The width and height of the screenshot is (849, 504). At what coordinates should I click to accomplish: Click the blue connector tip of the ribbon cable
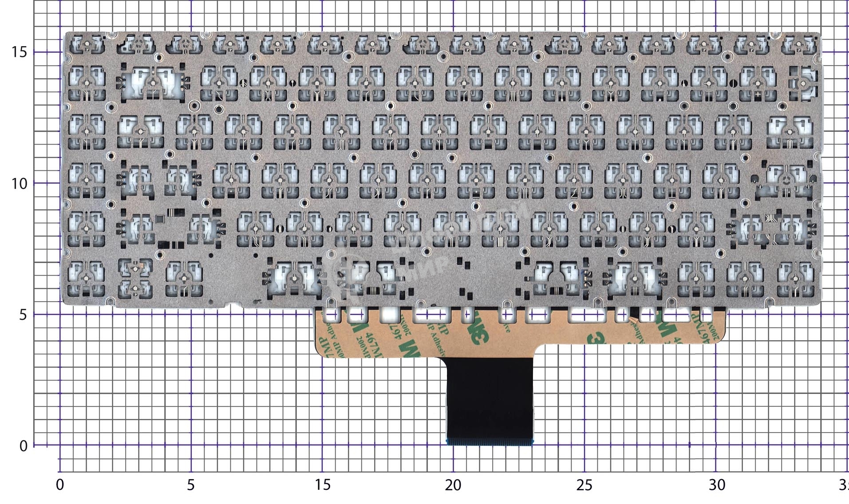tap(490, 441)
